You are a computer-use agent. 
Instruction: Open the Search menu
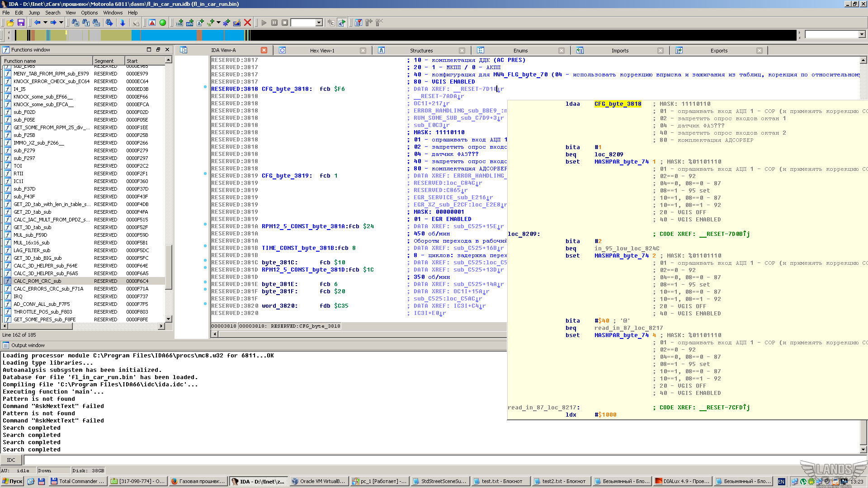tap(52, 13)
